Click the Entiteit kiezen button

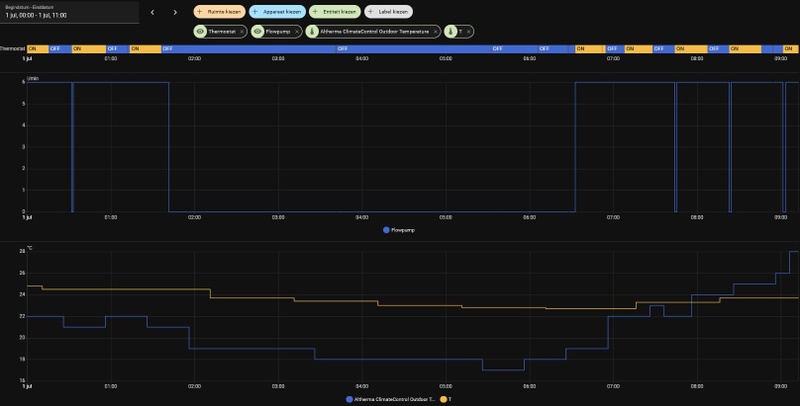point(335,12)
